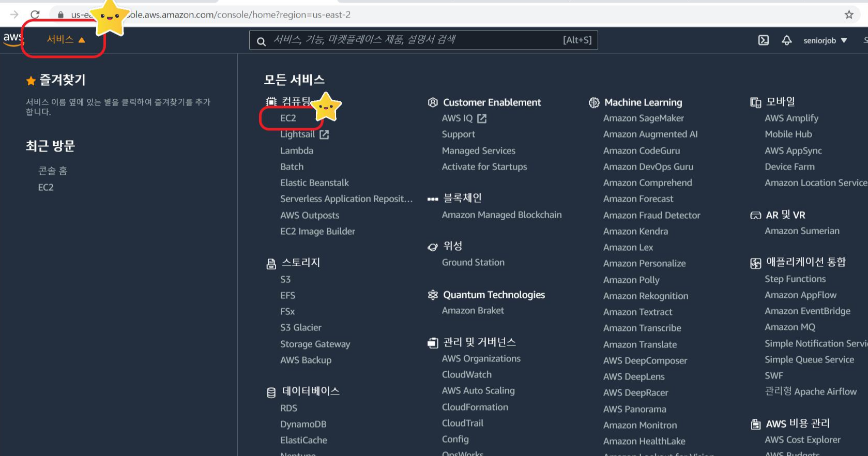
Task: Click the Machine Learning brain icon
Action: [x=594, y=102]
